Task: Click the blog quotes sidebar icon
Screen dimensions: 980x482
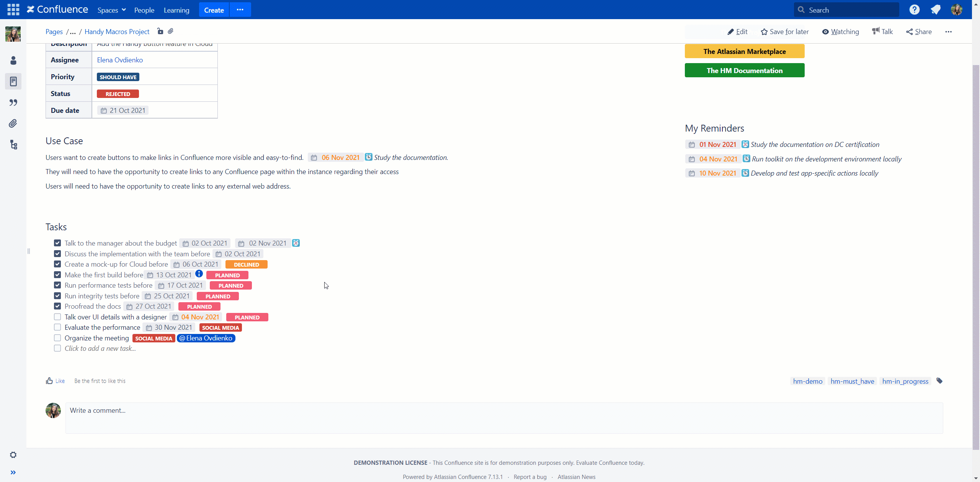Action: (x=13, y=103)
